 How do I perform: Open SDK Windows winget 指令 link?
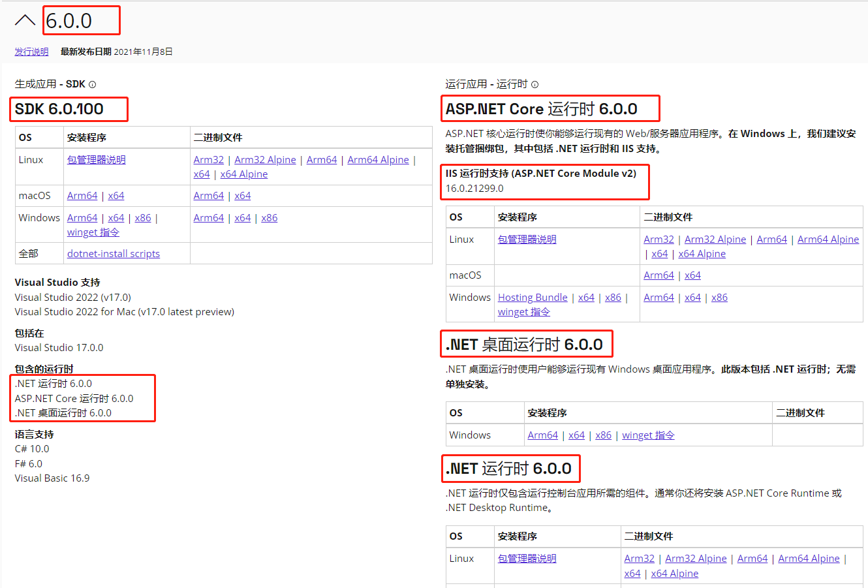(x=93, y=232)
